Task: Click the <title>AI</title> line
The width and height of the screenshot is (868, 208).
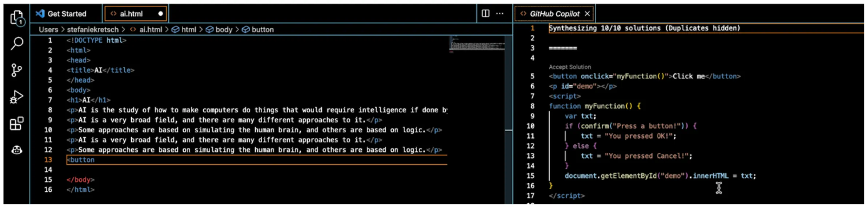Action: coord(100,70)
